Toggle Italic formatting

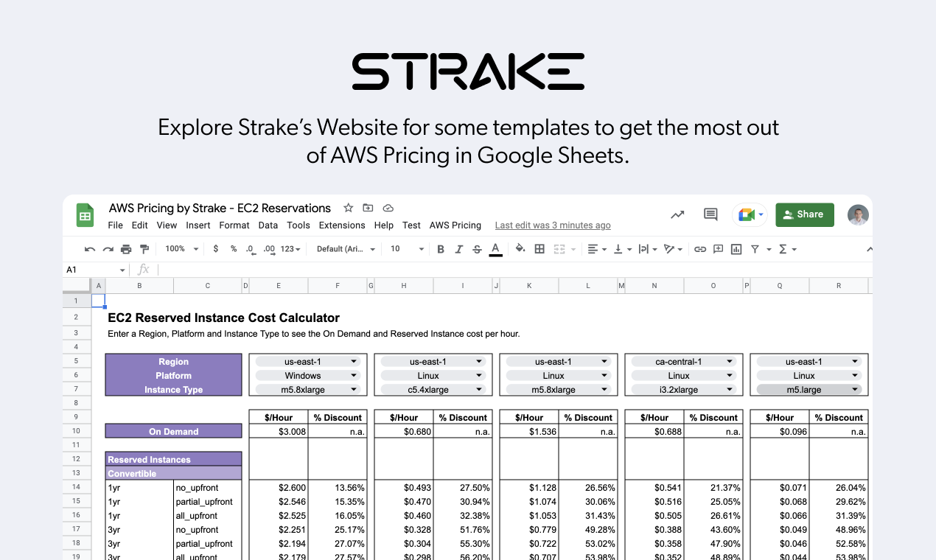458,249
